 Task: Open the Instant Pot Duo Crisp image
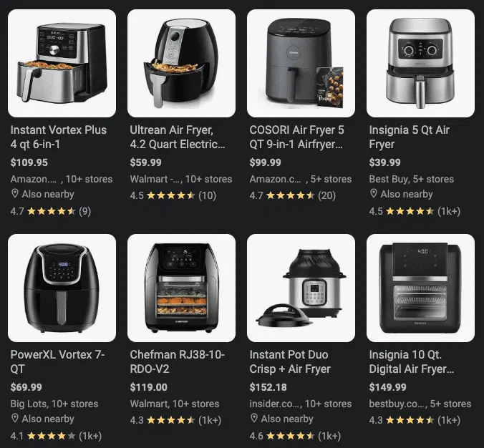[x=301, y=288]
